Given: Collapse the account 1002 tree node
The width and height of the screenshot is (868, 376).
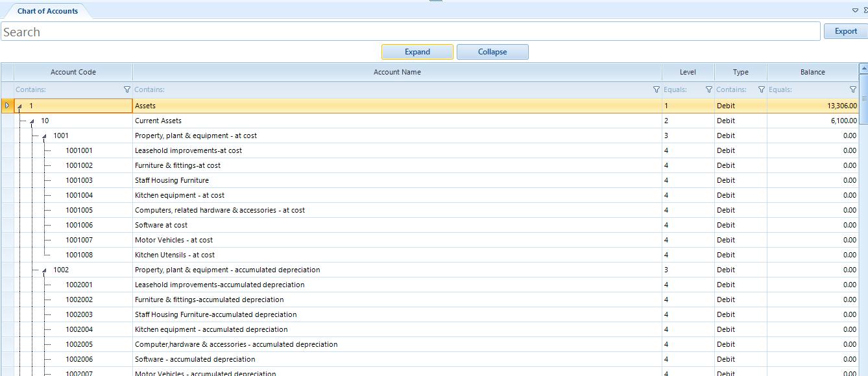Looking at the screenshot, I should click(x=44, y=270).
